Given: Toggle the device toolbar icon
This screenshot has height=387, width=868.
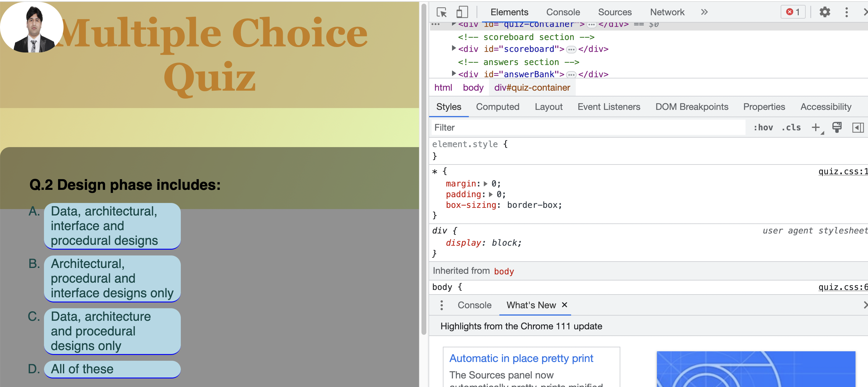Looking at the screenshot, I should coord(462,13).
